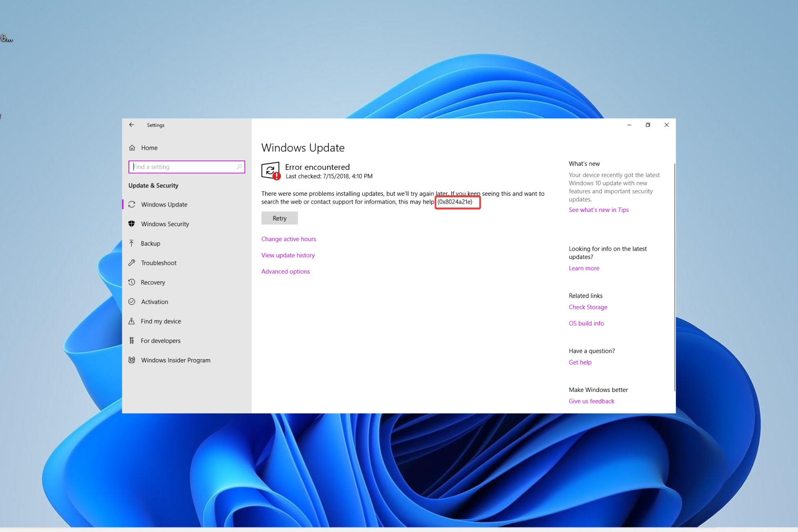Click the Update & Security heading
This screenshot has height=532, width=798.
point(153,185)
